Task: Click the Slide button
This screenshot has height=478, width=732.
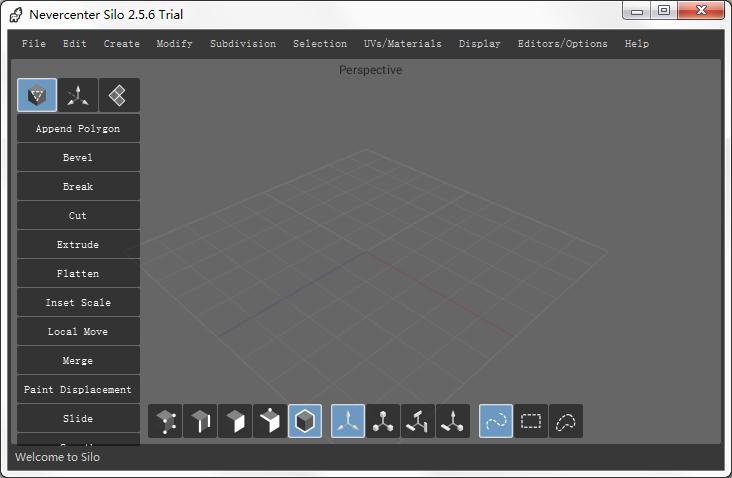Action: pyautogui.click(x=78, y=418)
